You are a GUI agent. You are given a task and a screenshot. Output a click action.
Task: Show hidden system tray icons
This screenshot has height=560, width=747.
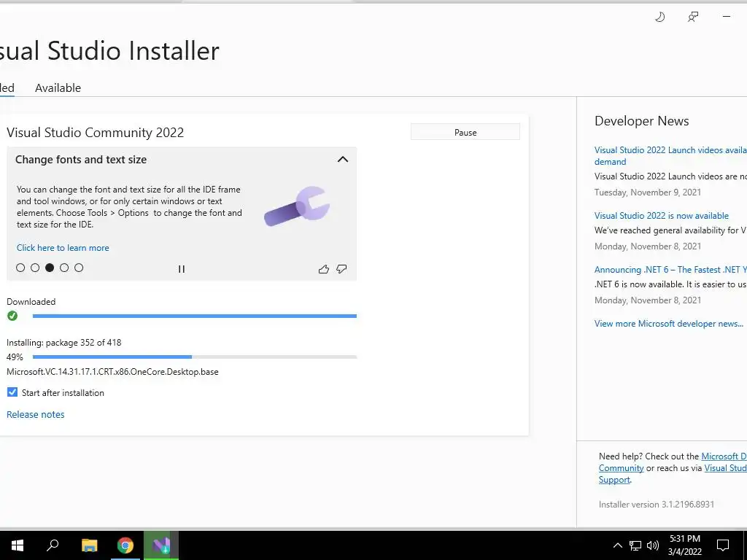[617, 545]
